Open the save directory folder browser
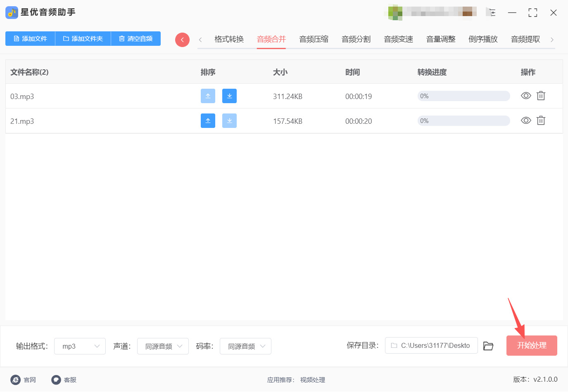 pos(488,346)
